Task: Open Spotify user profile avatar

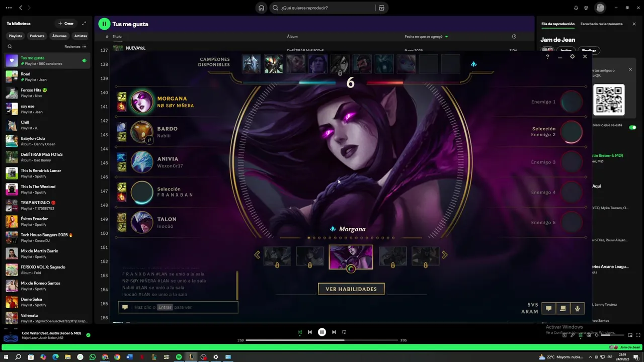Action: point(600,8)
